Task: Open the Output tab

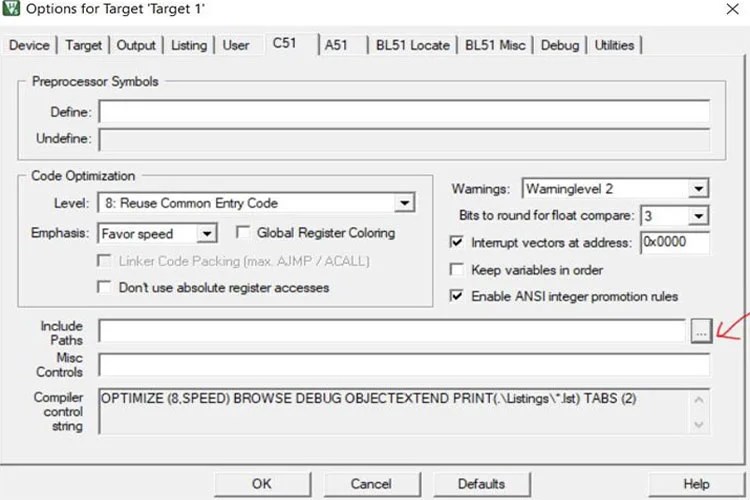Action: pos(136,45)
